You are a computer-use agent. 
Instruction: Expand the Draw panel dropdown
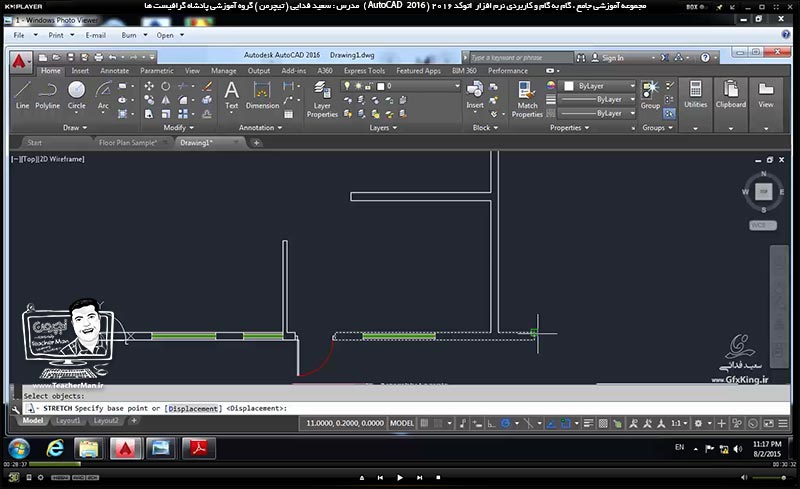tap(75, 128)
